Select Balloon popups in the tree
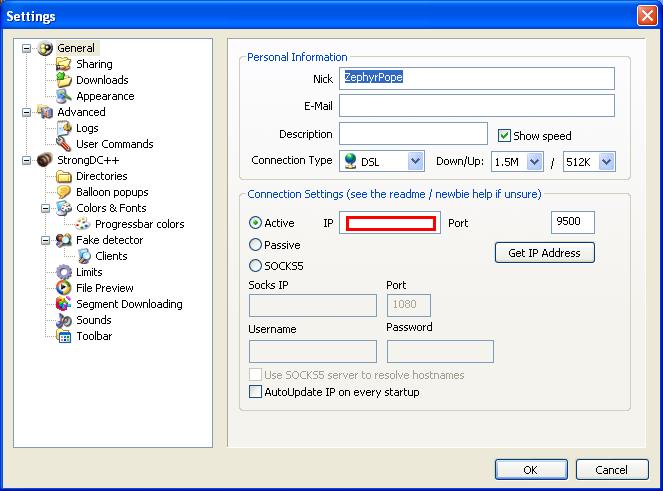 (x=112, y=192)
